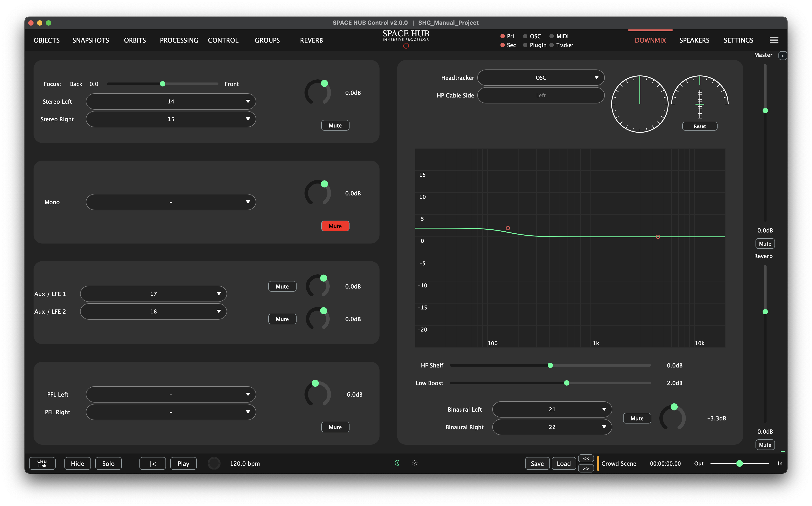Mute the Aux / LFE 1 channel

click(282, 286)
